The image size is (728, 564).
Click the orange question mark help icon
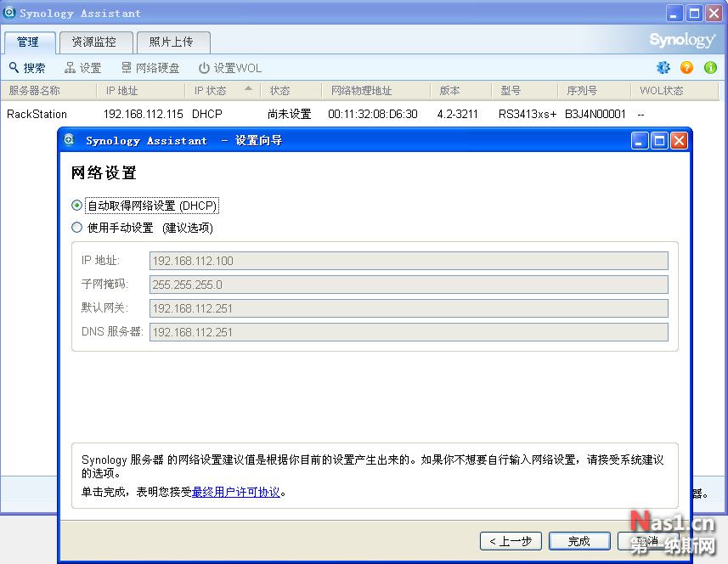click(x=686, y=68)
